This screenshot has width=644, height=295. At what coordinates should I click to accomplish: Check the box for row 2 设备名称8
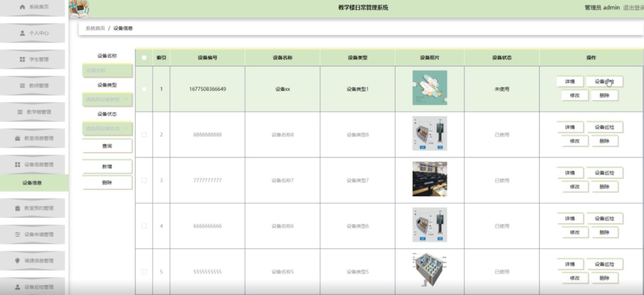click(x=144, y=135)
